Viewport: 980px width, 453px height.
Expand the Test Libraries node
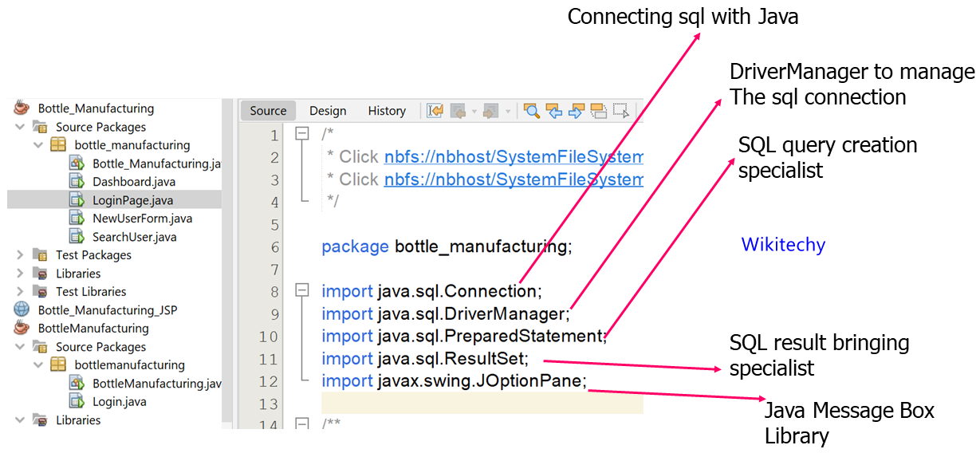20,292
